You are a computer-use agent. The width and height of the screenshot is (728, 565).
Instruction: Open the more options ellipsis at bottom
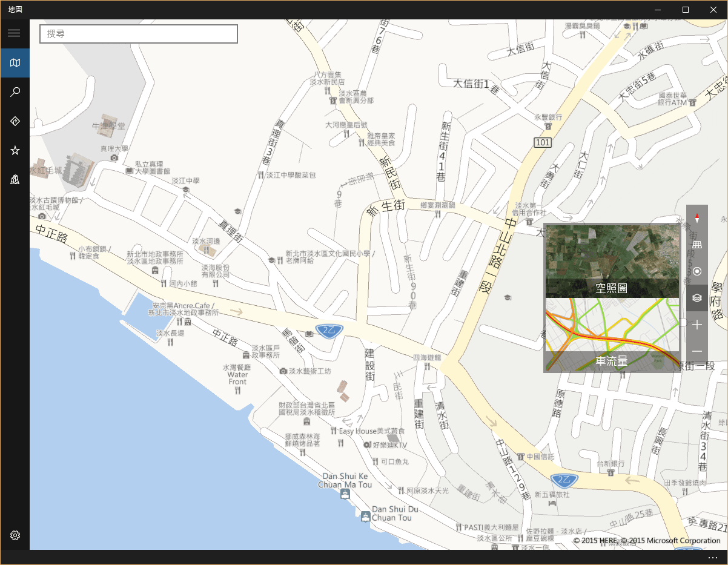click(x=712, y=557)
